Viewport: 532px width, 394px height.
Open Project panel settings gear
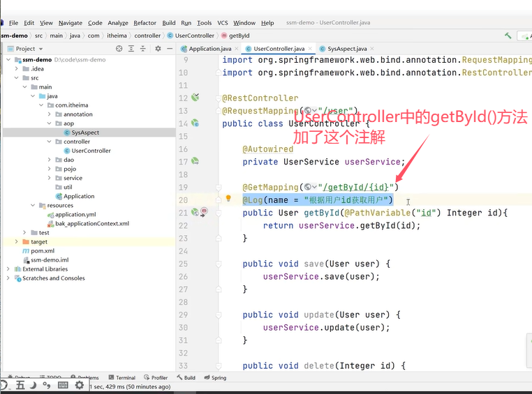pyautogui.click(x=158, y=48)
